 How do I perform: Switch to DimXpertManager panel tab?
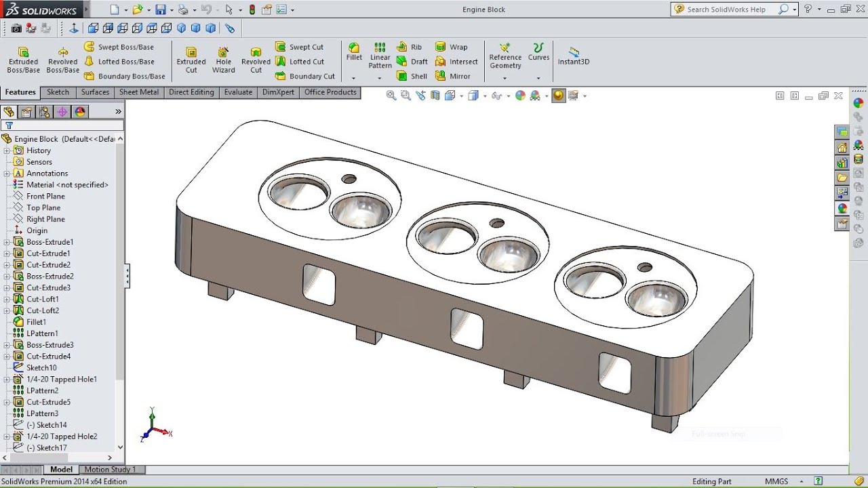coord(62,112)
